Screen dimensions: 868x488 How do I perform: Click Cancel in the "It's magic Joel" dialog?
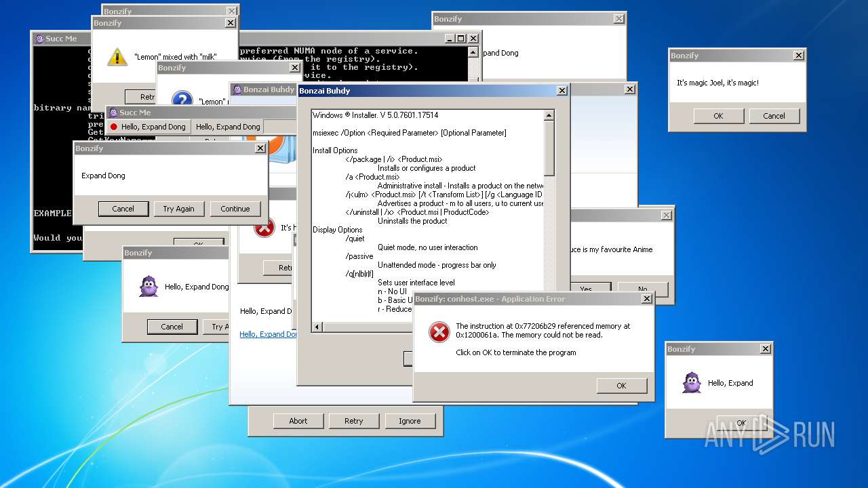[x=774, y=116]
